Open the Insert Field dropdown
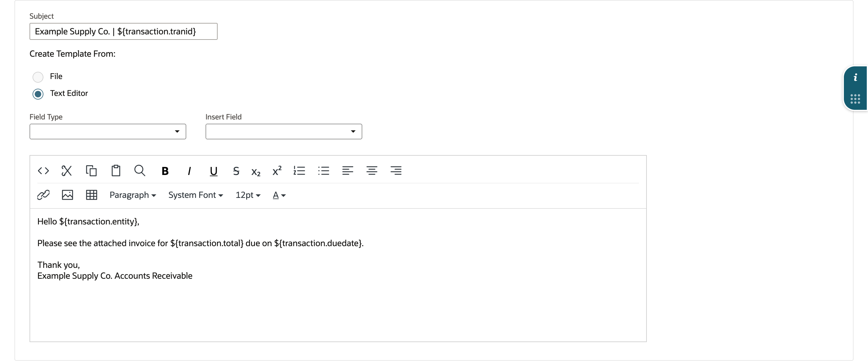The image size is (868, 362). (x=284, y=132)
